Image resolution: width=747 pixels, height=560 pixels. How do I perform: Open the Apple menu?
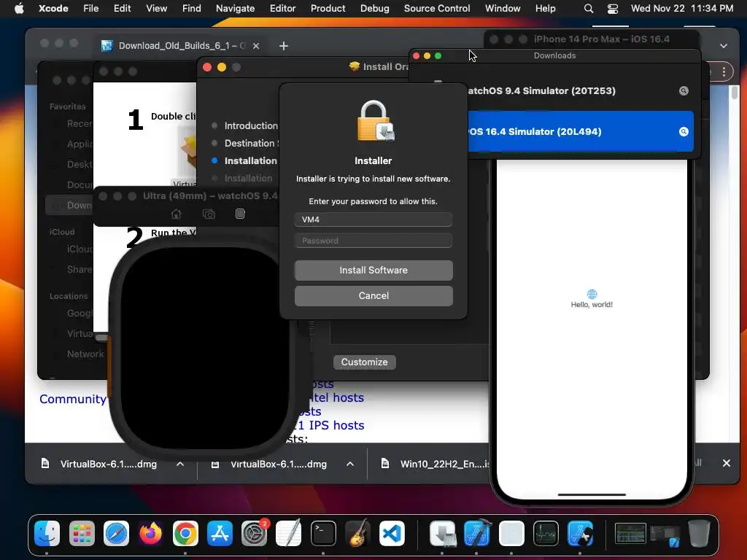click(19, 8)
